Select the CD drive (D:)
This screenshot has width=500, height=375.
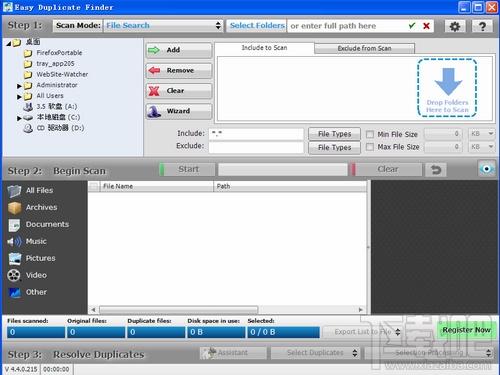pos(60,128)
